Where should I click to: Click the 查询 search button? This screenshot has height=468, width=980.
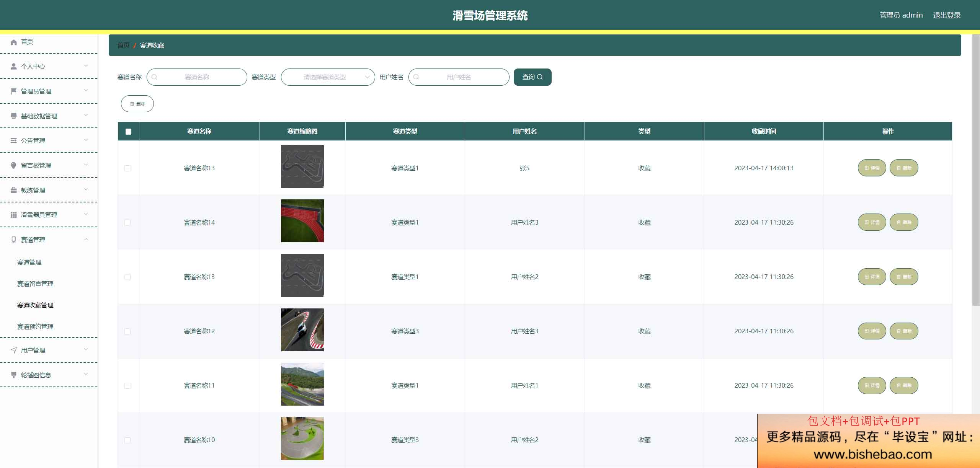point(532,77)
